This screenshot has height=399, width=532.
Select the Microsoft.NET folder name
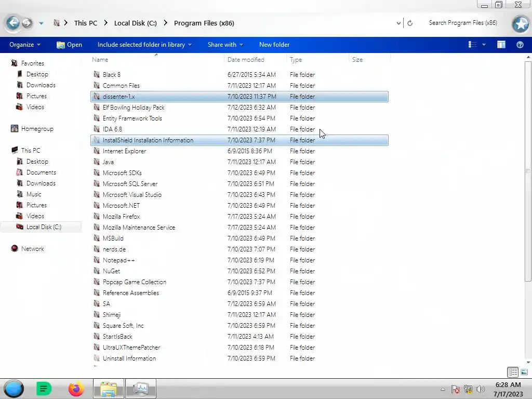121,205
